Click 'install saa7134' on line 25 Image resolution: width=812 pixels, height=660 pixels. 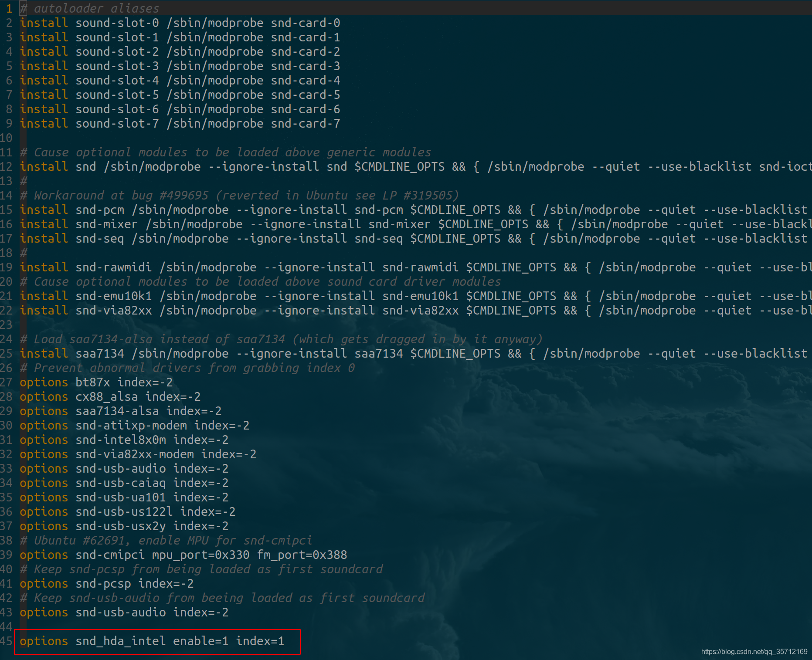click(x=72, y=353)
